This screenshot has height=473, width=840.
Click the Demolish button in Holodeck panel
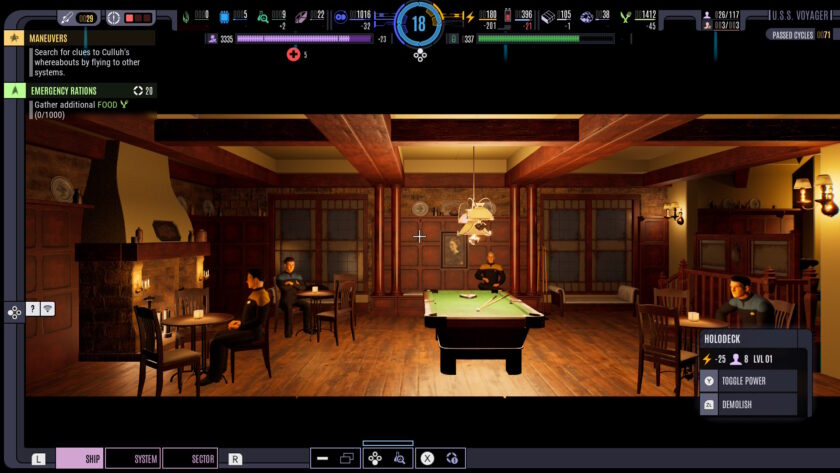coord(748,404)
